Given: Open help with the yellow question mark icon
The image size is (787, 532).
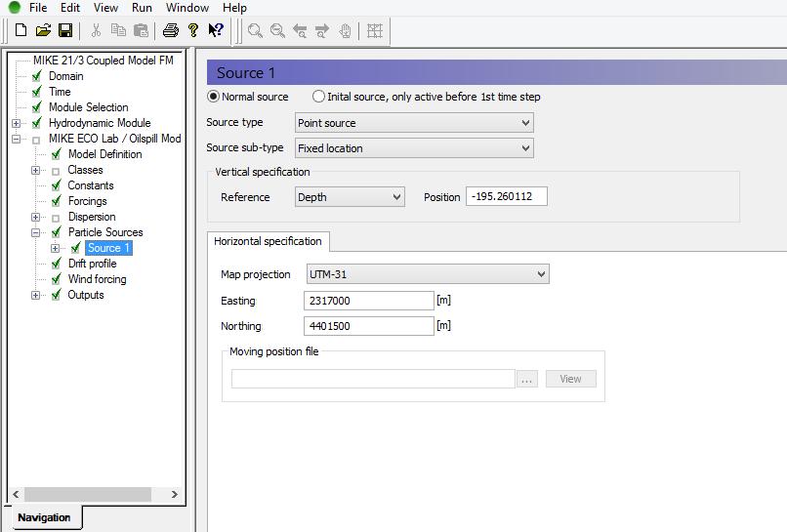Looking at the screenshot, I should pyautogui.click(x=193, y=30).
